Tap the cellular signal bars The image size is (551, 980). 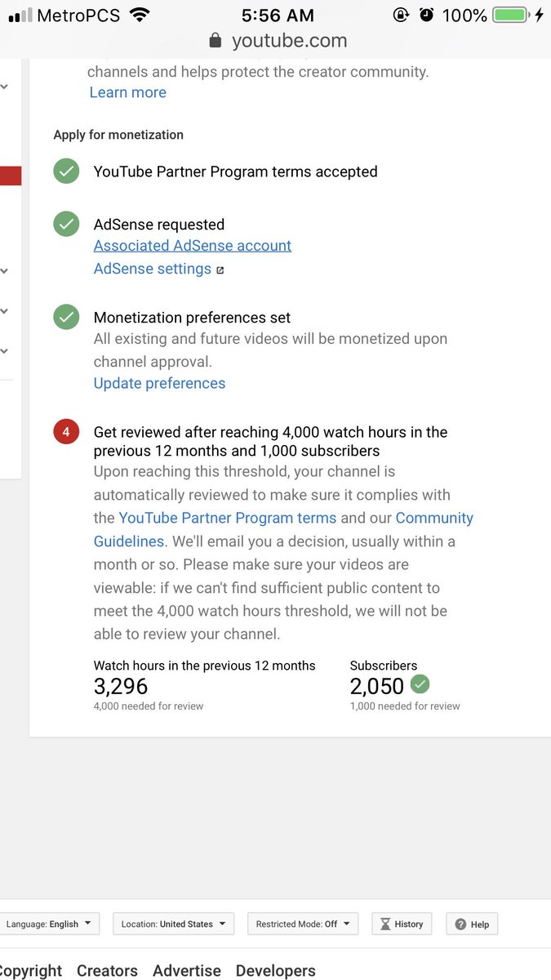(x=20, y=16)
